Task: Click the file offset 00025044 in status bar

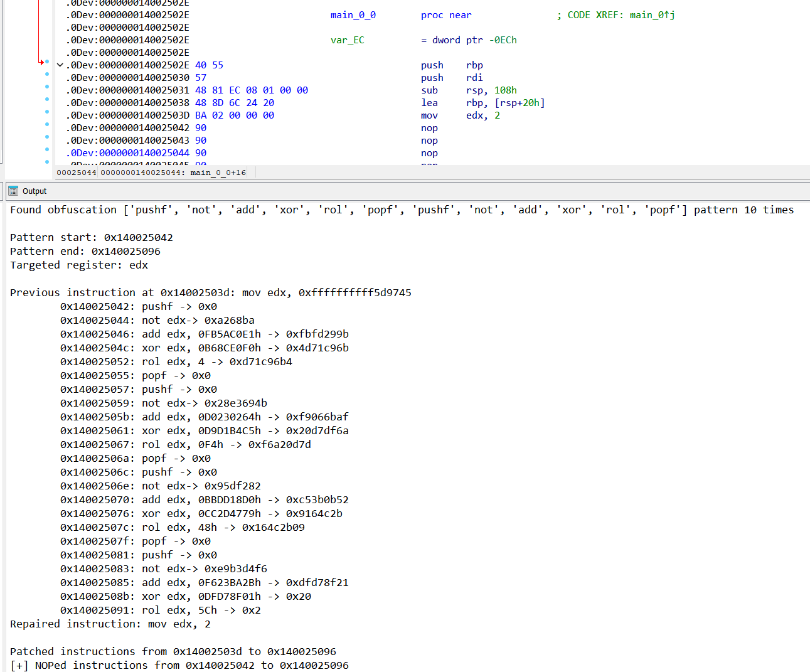Action: click(77, 173)
